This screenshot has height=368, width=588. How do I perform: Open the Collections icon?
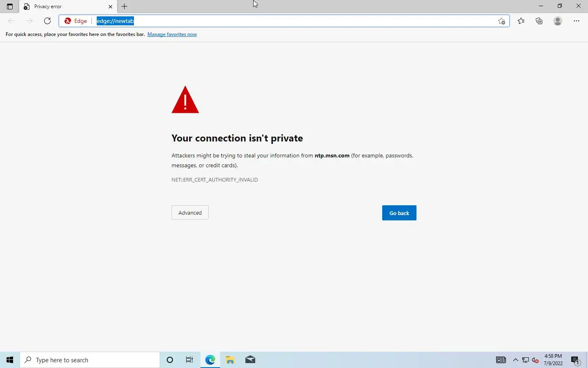coord(539,21)
